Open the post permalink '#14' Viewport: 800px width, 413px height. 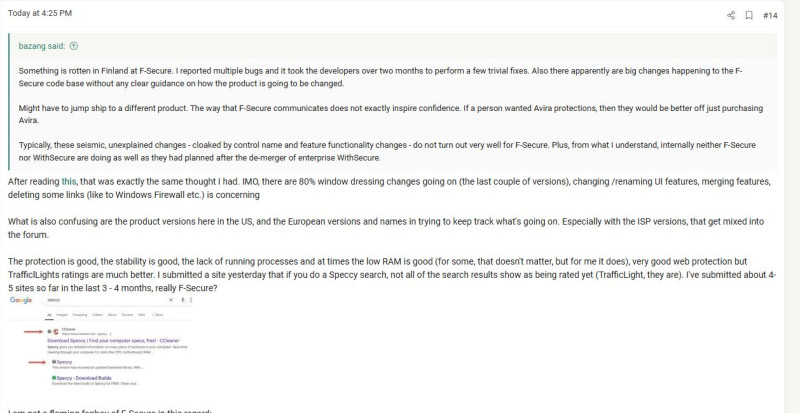pos(770,15)
